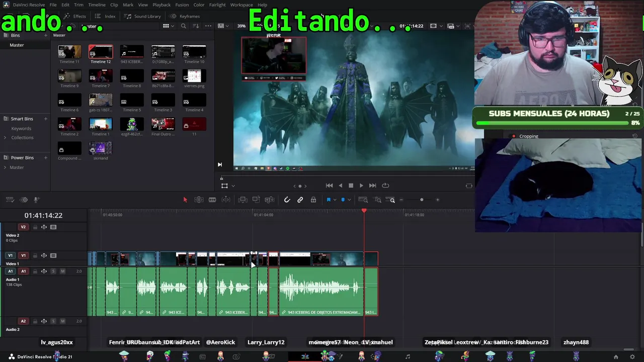Stop playback in the viewer

point(351,186)
